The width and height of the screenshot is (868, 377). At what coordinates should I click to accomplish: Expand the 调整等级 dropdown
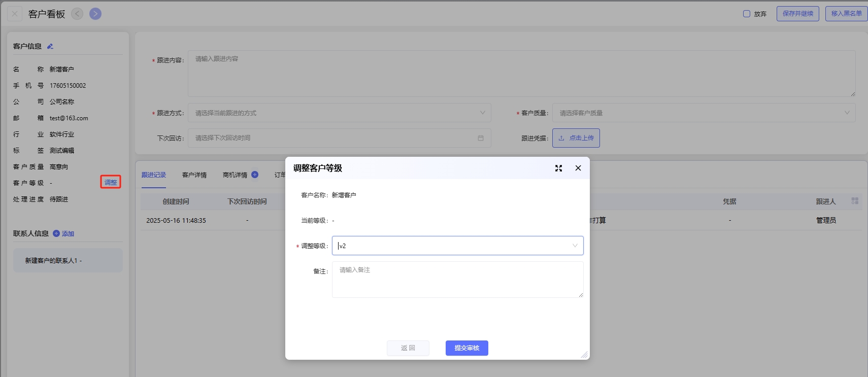[575, 246]
